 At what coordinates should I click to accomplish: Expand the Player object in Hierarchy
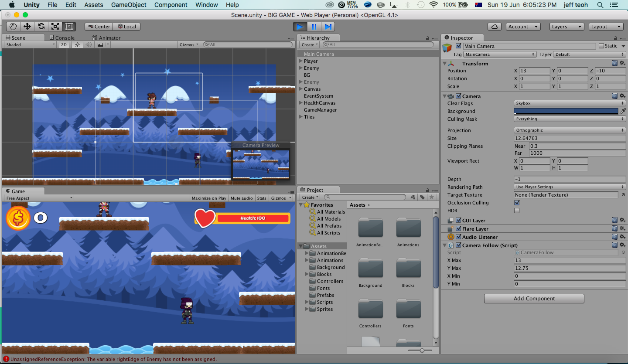pyautogui.click(x=301, y=61)
